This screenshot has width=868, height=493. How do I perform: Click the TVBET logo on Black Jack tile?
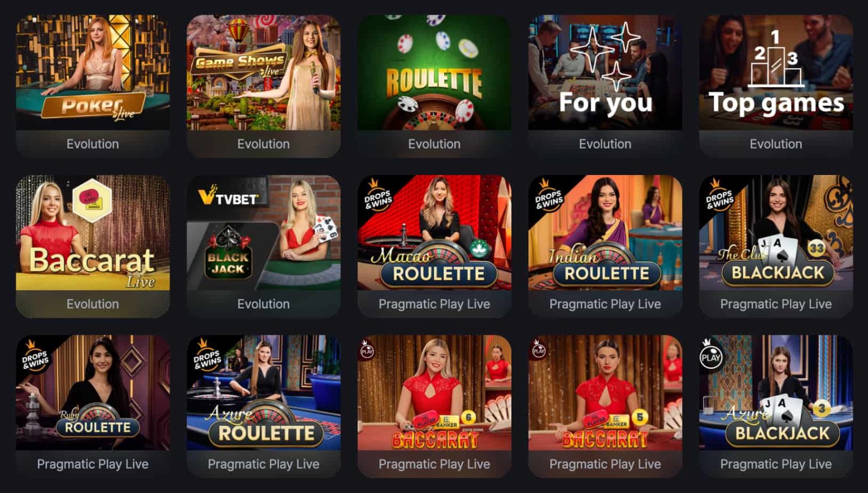coord(229,198)
